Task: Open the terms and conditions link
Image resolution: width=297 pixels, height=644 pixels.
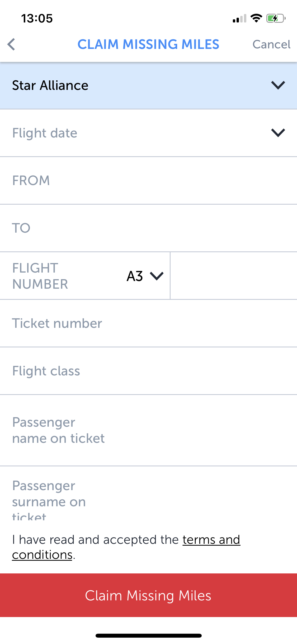Action: (x=126, y=547)
